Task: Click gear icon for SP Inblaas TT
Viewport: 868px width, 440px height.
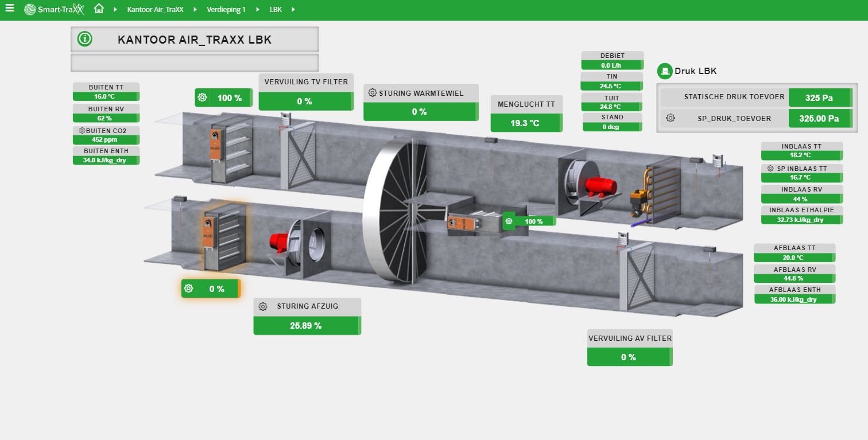Action: (x=770, y=169)
